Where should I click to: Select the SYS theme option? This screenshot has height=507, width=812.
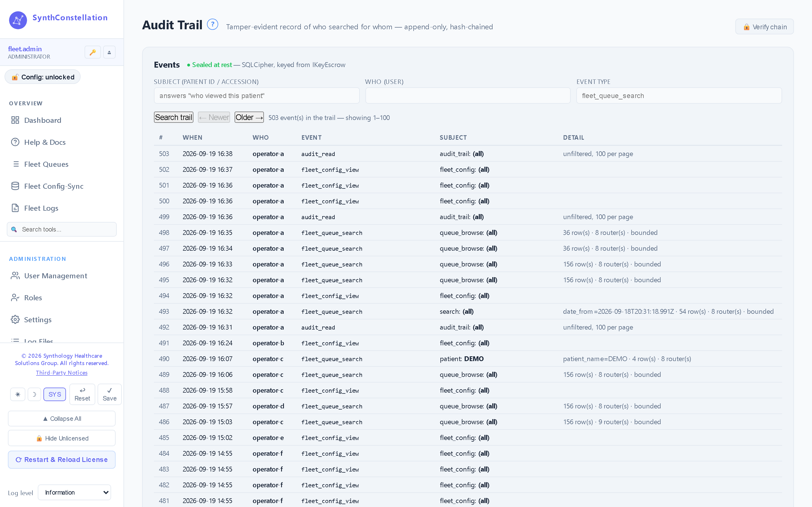click(x=55, y=394)
